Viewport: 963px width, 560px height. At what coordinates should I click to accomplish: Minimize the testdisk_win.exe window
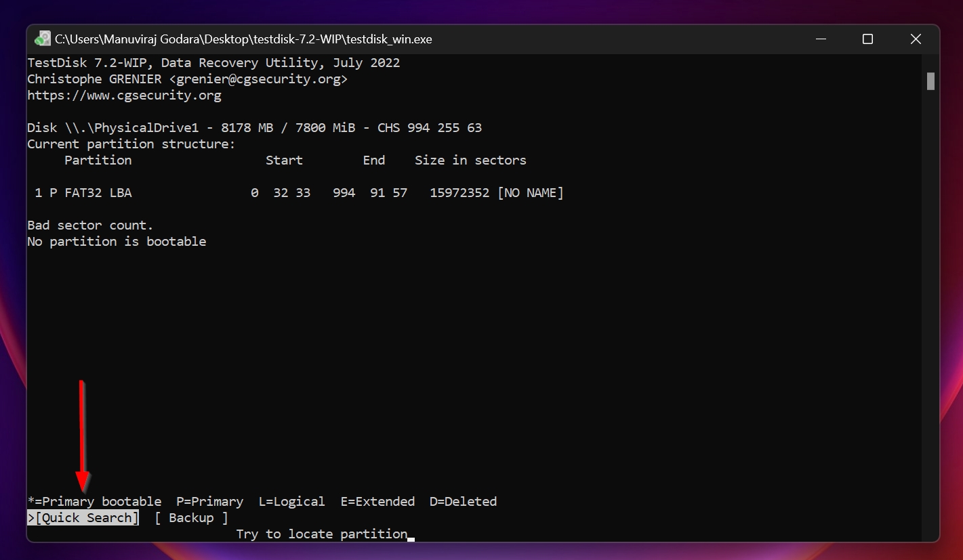[819, 39]
